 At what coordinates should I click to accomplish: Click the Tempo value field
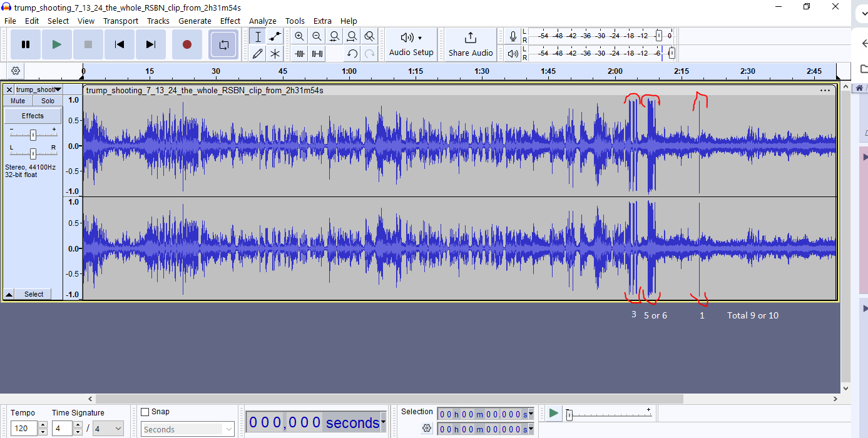click(x=24, y=429)
